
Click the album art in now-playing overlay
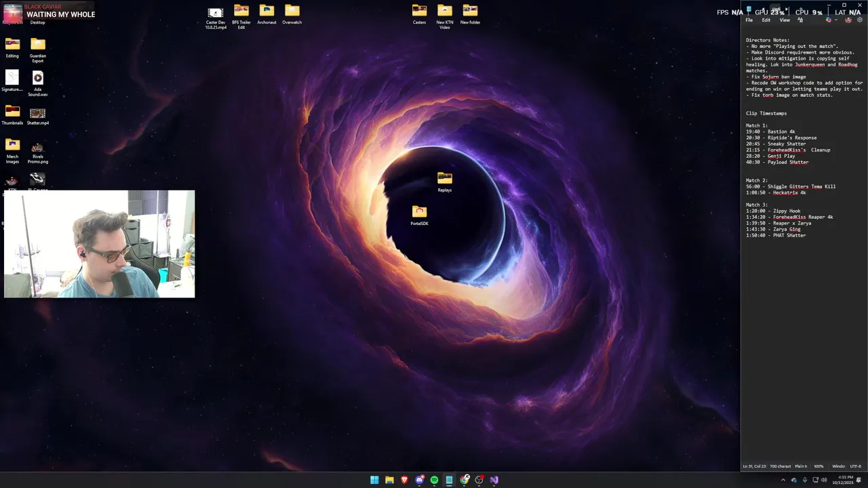[x=13, y=12]
